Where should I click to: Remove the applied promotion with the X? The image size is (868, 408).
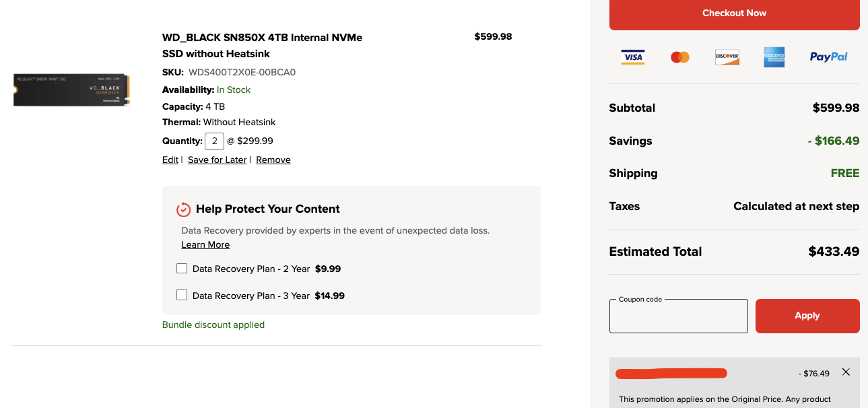click(846, 372)
